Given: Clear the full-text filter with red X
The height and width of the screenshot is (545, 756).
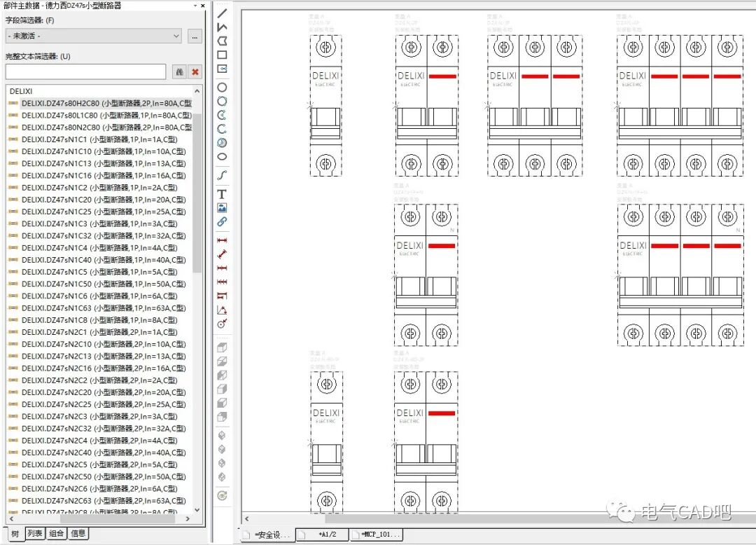Looking at the screenshot, I should tap(195, 72).
